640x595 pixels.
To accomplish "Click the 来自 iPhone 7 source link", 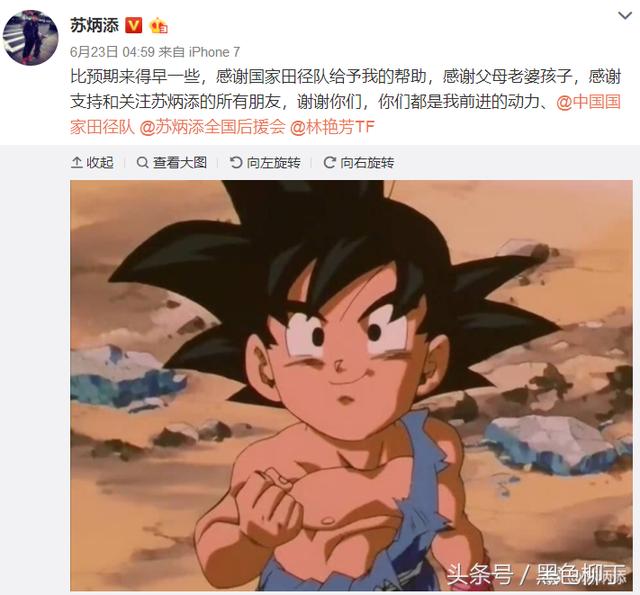I will tap(199, 52).
